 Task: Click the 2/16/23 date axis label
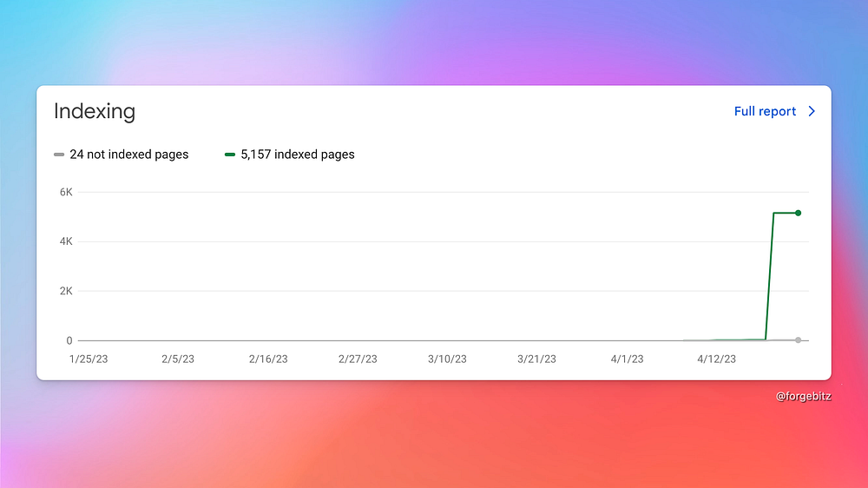coord(268,359)
